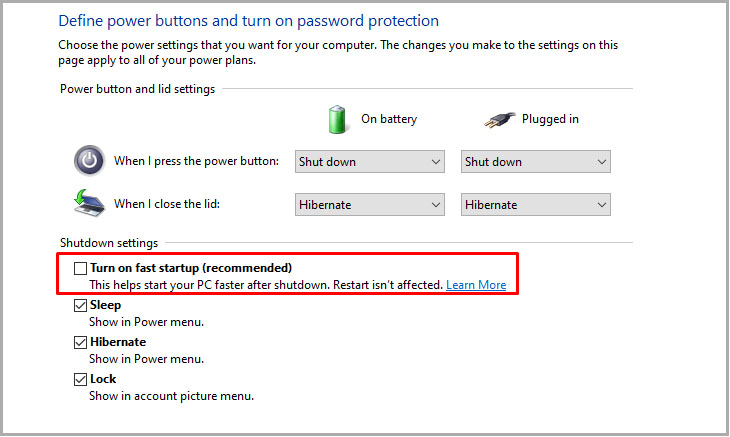Click the Sleep label text
The image size is (730, 437).
pos(105,305)
